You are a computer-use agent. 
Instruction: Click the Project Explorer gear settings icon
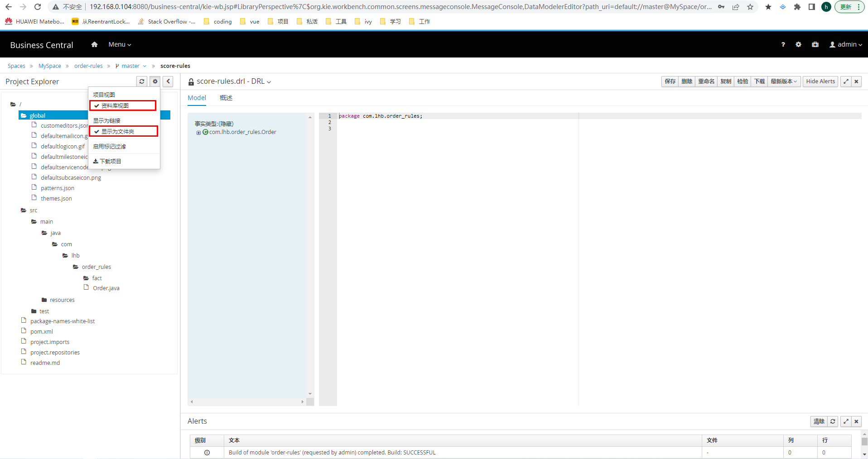pos(155,81)
